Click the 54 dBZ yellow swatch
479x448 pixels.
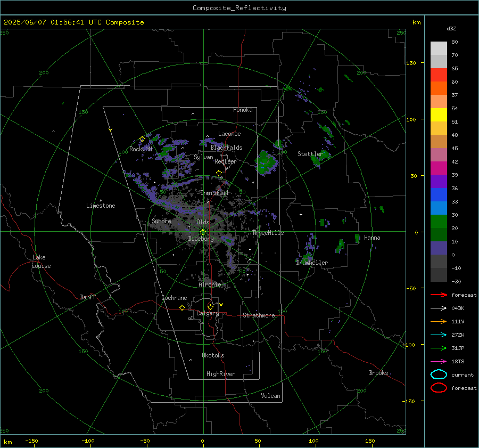pyautogui.click(x=439, y=115)
